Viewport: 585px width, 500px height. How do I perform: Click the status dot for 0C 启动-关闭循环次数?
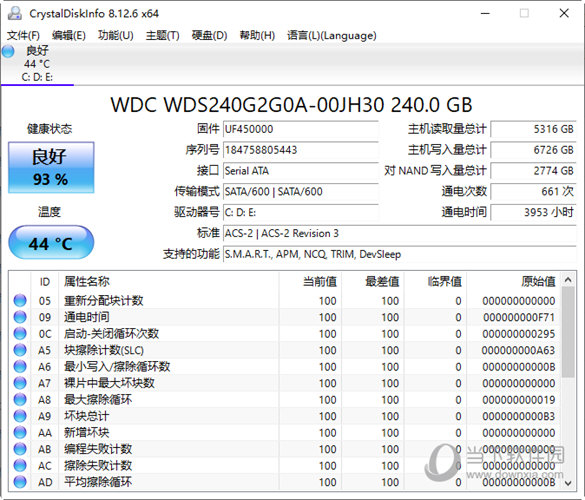pos(20,333)
